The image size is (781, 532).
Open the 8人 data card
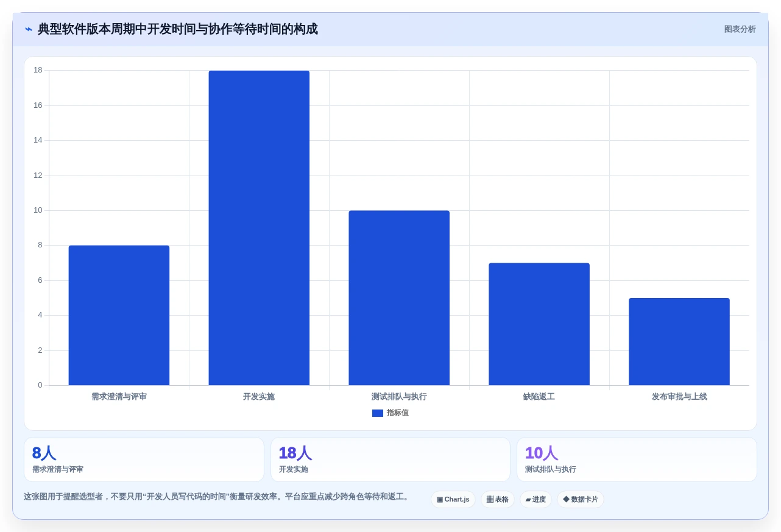(144, 459)
